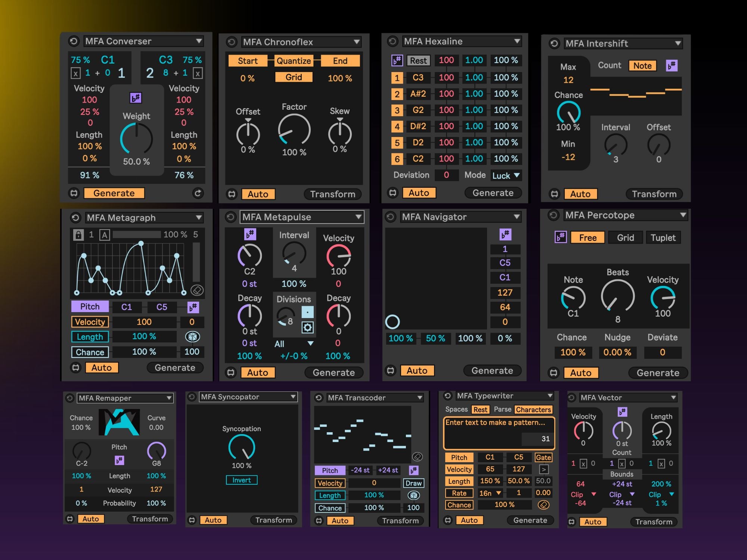The image size is (747, 560).
Task: Click the scale icon in MFA Percotope
Action: pos(560,237)
